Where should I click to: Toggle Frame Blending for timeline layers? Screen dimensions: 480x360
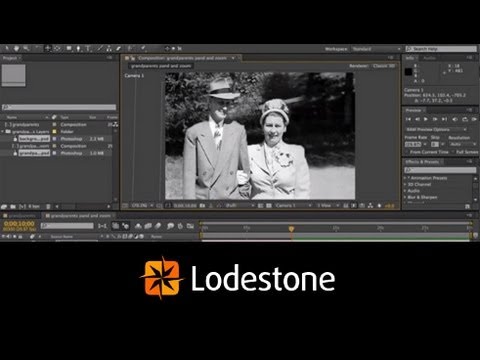(x=148, y=226)
